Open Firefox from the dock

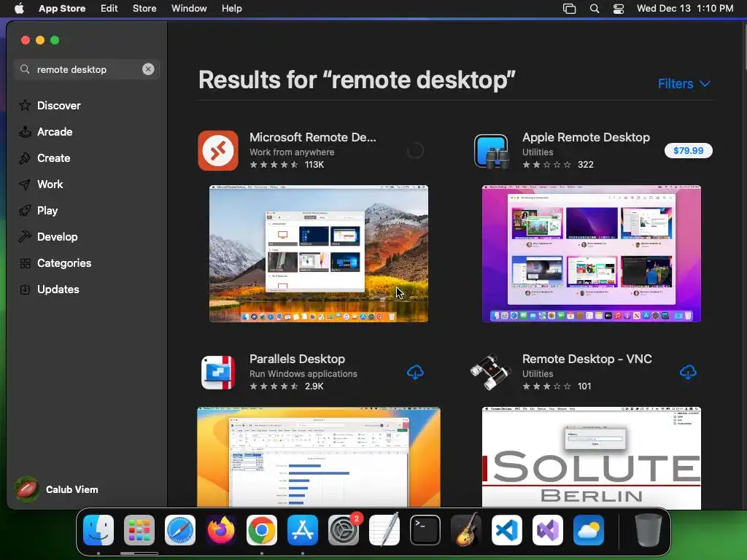[x=221, y=530]
